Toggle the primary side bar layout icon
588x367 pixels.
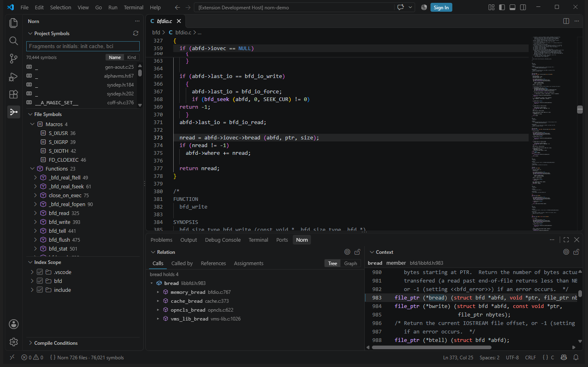pos(502,7)
